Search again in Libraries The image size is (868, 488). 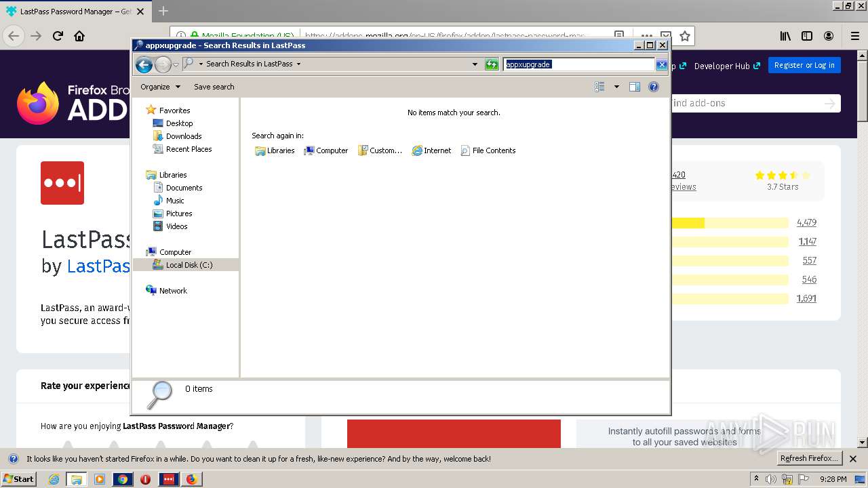click(x=275, y=150)
